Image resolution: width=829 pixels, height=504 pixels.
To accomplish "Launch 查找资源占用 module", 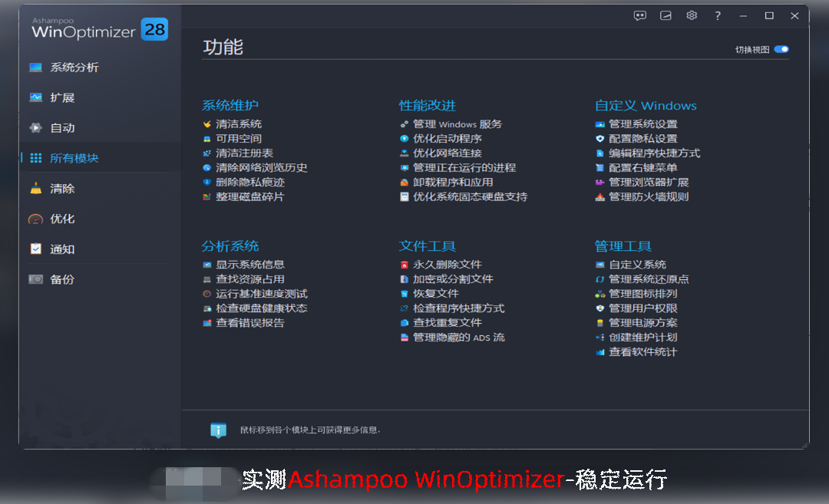I will coord(250,279).
